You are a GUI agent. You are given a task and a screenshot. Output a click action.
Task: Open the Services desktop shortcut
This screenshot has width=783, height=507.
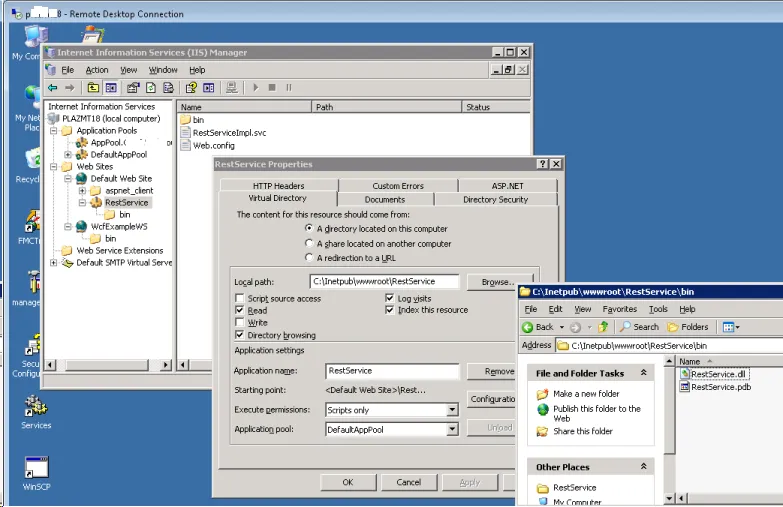tap(36, 413)
